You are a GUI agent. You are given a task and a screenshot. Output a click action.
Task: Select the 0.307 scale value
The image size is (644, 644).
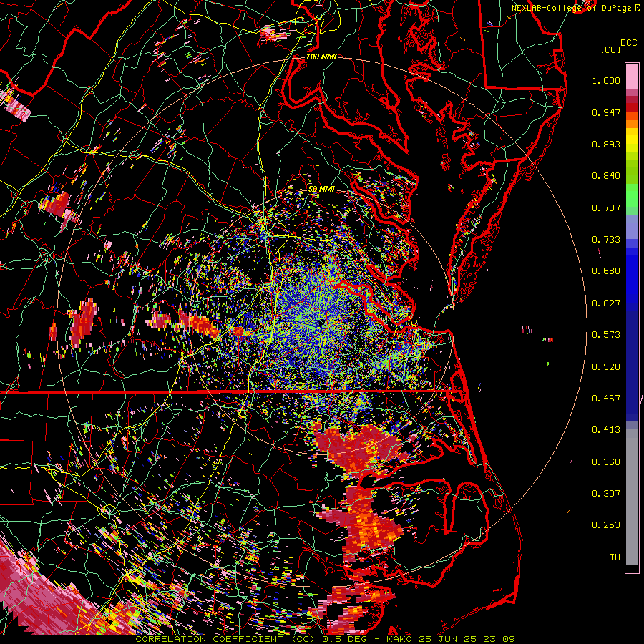point(606,494)
